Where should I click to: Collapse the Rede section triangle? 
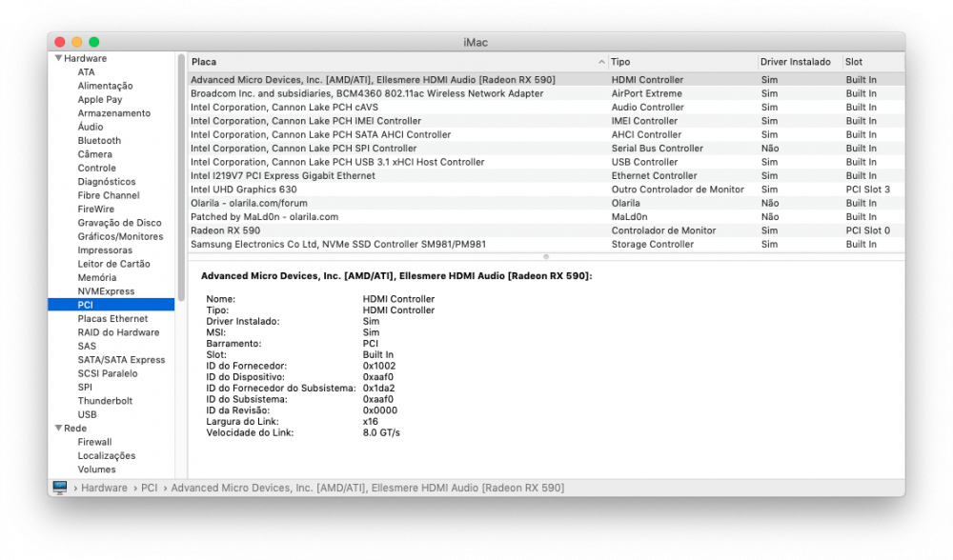tap(58, 429)
